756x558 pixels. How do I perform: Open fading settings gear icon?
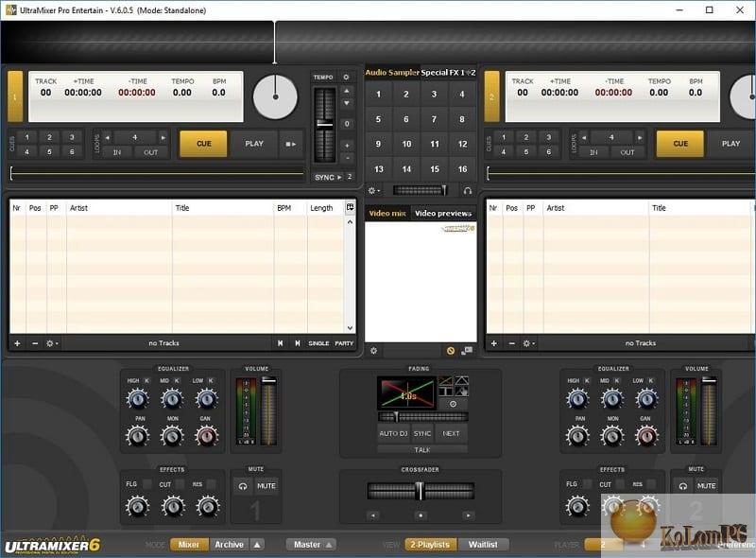[454, 404]
